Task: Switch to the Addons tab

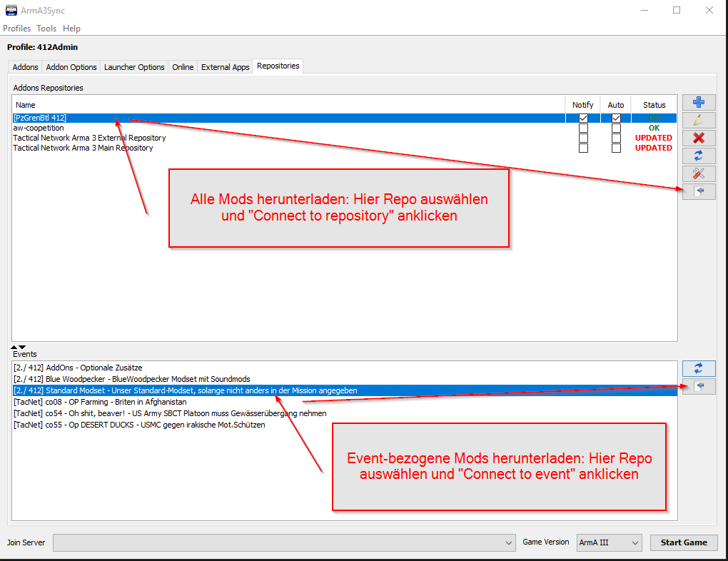Action: tap(26, 67)
